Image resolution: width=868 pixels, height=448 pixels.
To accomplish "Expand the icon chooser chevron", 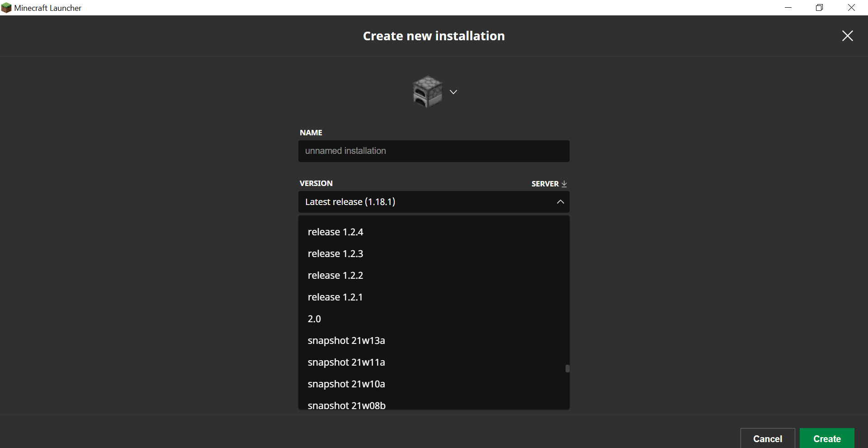I will coord(453,92).
